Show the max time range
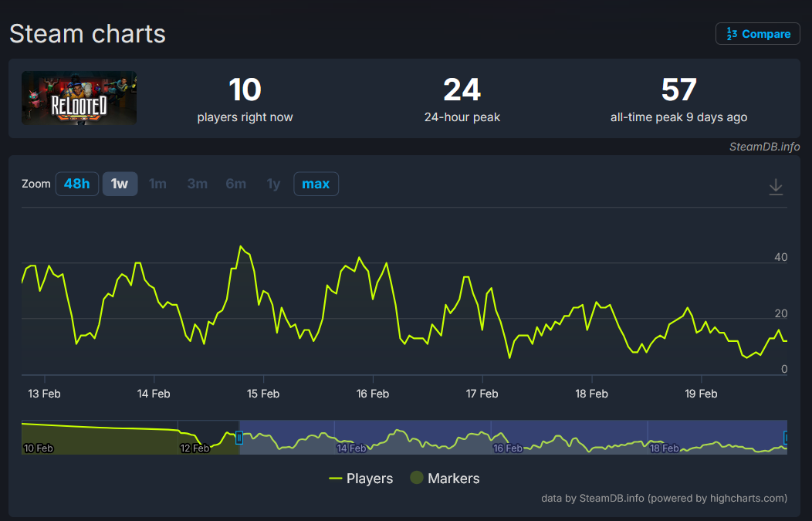This screenshot has width=812, height=521. click(316, 184)
